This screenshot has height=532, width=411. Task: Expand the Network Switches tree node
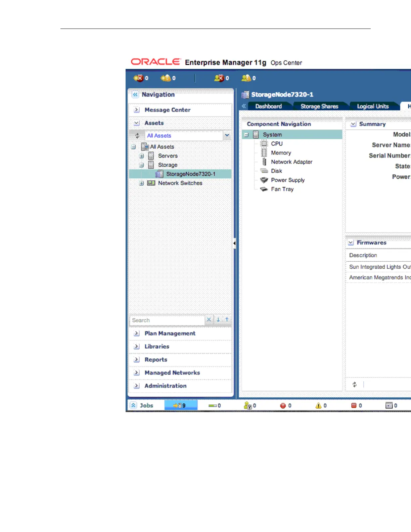click(x=141, y=183)
